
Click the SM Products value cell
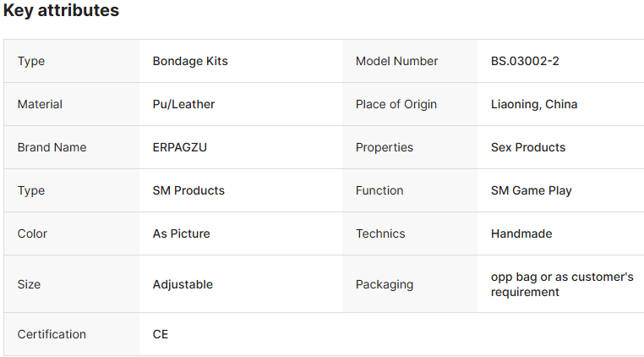point(188,190)
